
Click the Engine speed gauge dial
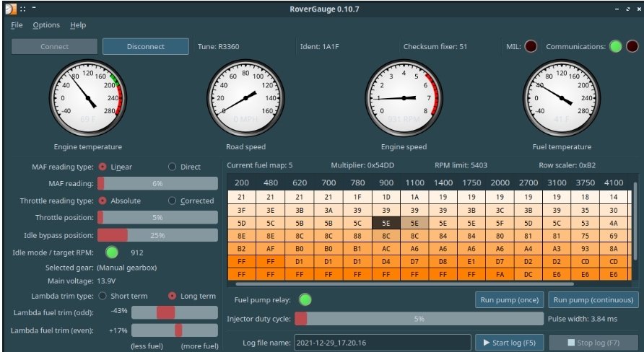403,97
